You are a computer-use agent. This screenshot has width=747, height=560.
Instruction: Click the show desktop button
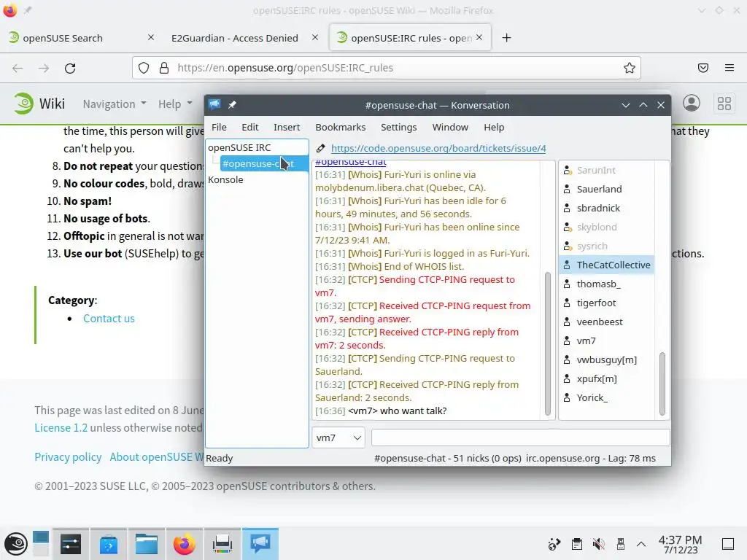(x=728, y=544)
